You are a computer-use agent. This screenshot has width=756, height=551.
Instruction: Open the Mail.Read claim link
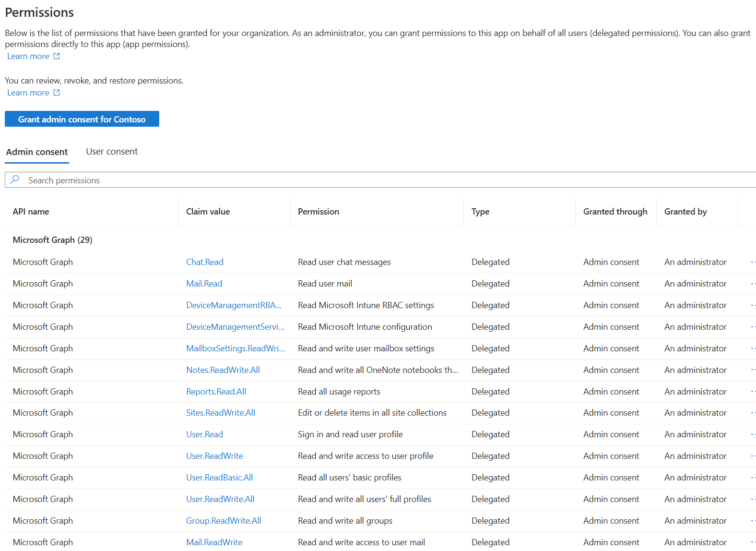pyautogui.click(x=204, y=284)
